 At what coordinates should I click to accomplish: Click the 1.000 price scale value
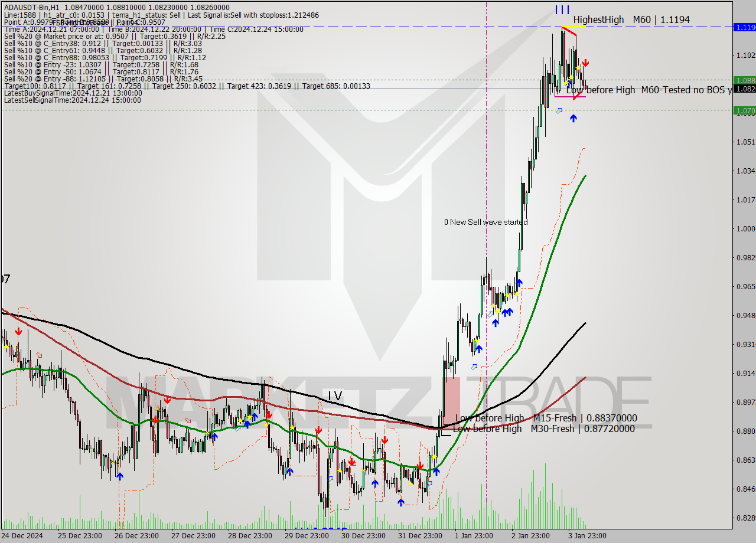745,228
